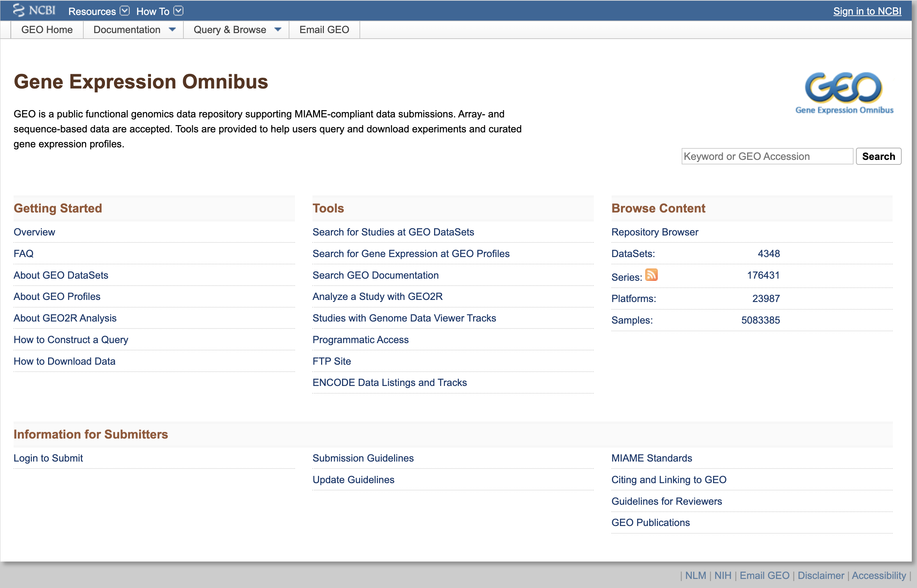Open the Submission Guidelines page

coord(363,458)
